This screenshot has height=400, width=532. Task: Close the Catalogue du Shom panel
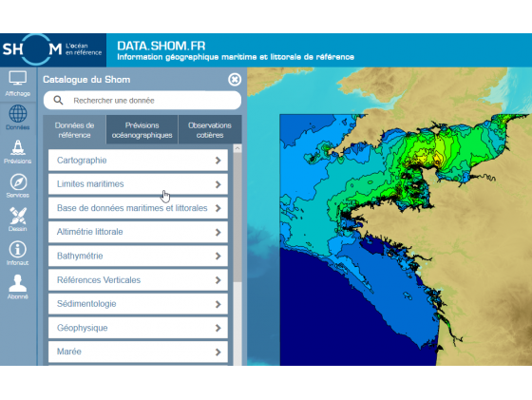point(235,80)
